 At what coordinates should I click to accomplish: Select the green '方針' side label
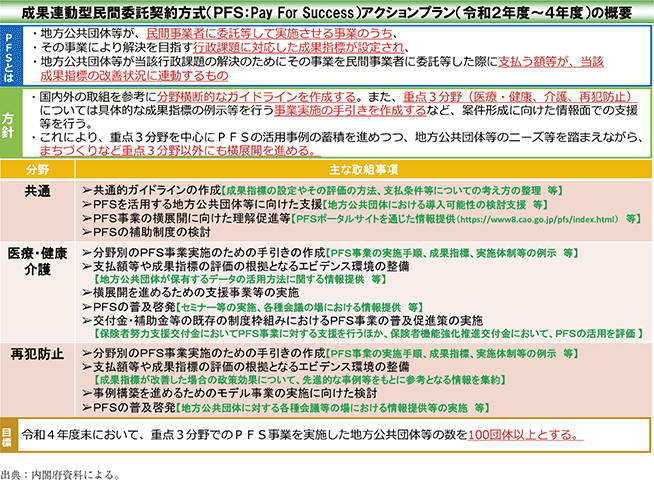point(10,123)
